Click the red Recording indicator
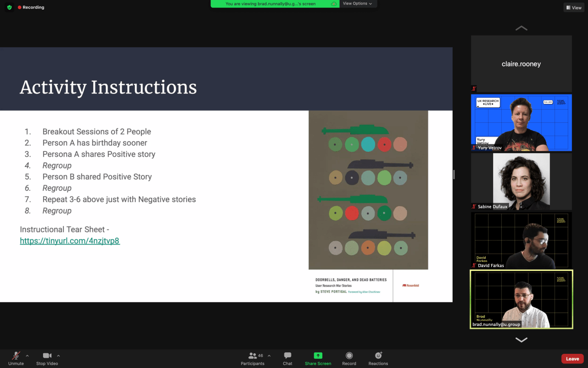The height and width of the screenshot is (368, 588). (31, 7)
